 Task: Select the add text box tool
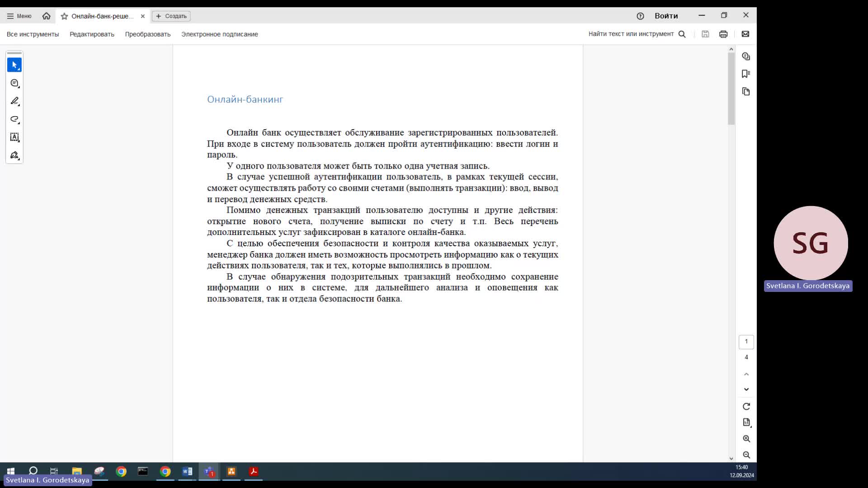pyautogui.click(x=14, y=137)
